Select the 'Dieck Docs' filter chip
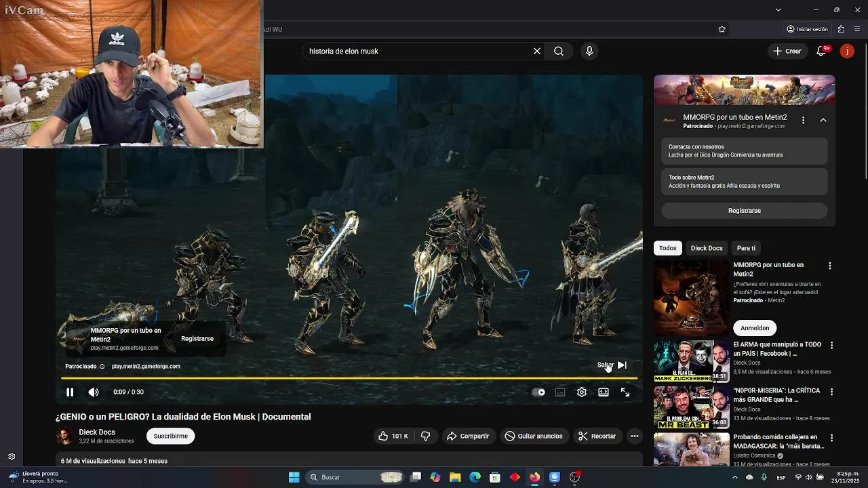Screen dimensions: 868x488 [x=707, y=248]
